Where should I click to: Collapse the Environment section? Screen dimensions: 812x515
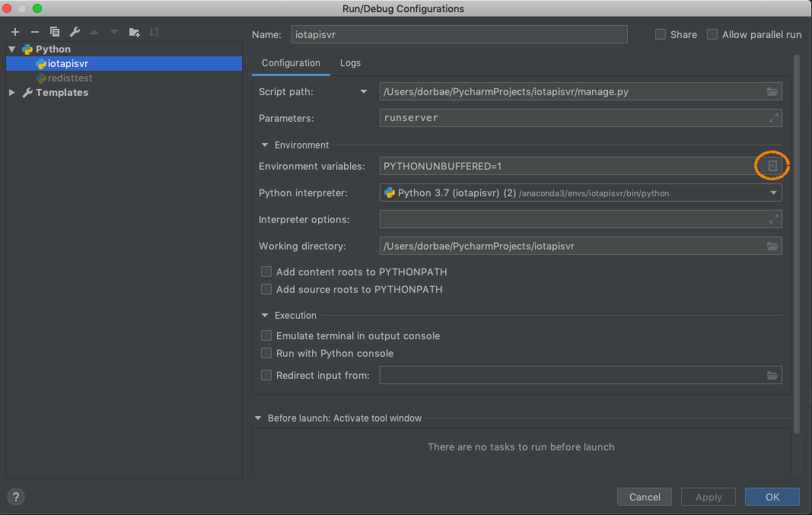coord(265,145)
